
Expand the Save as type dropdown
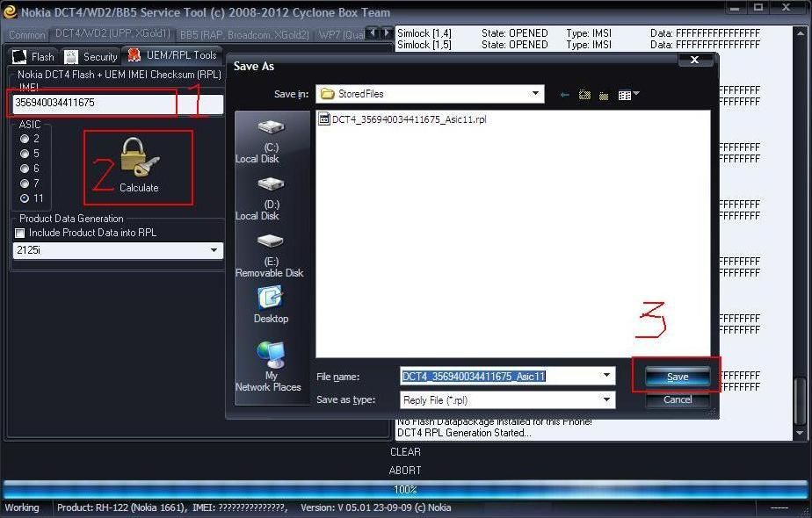(x=606, y=399)
